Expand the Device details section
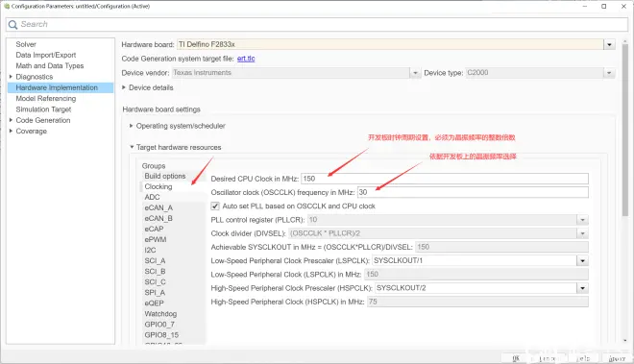This screenshot has width=634, height=364. [x=124, y=87]
